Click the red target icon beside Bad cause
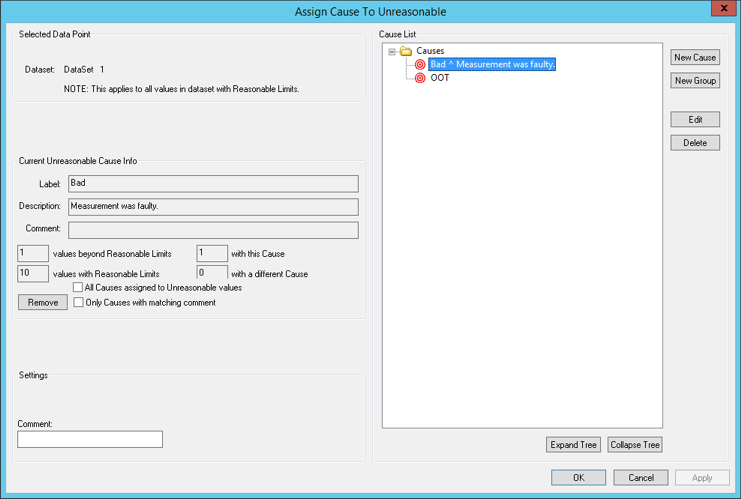 tap(420, 65)
